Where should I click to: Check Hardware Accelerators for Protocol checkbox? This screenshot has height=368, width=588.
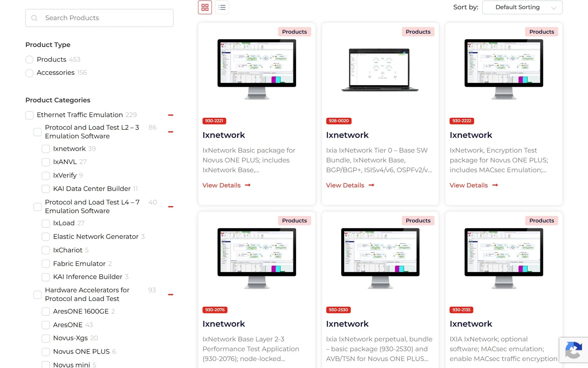37,295
